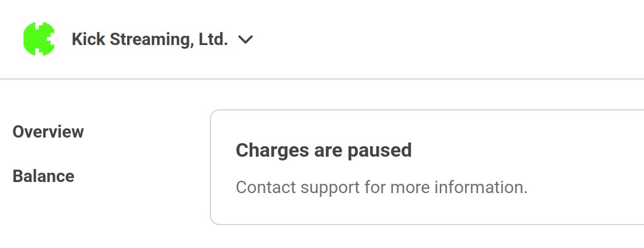Switch to Overview in the left sidebar

(x=48, y=131)
